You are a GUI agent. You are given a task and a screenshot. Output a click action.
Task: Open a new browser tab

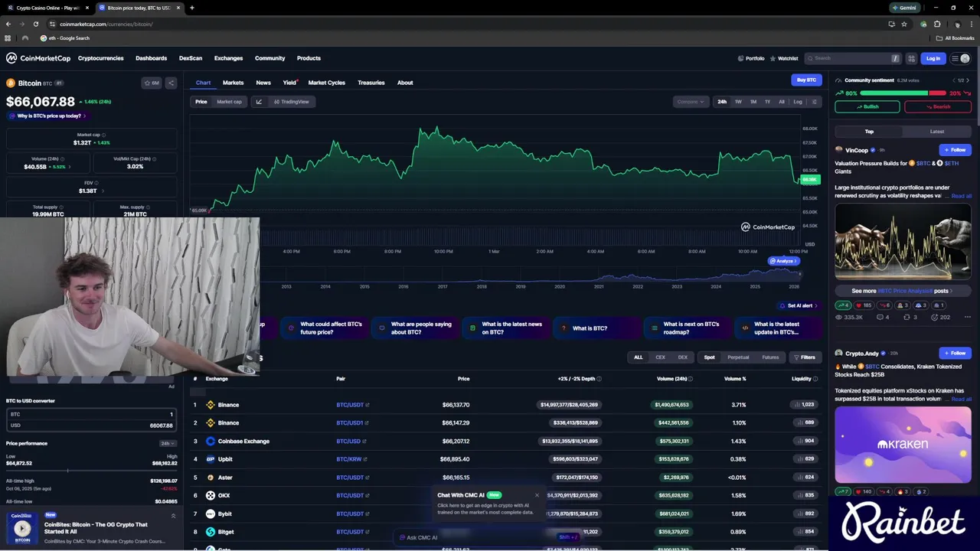pyautogui.click(x=192, y=8)
